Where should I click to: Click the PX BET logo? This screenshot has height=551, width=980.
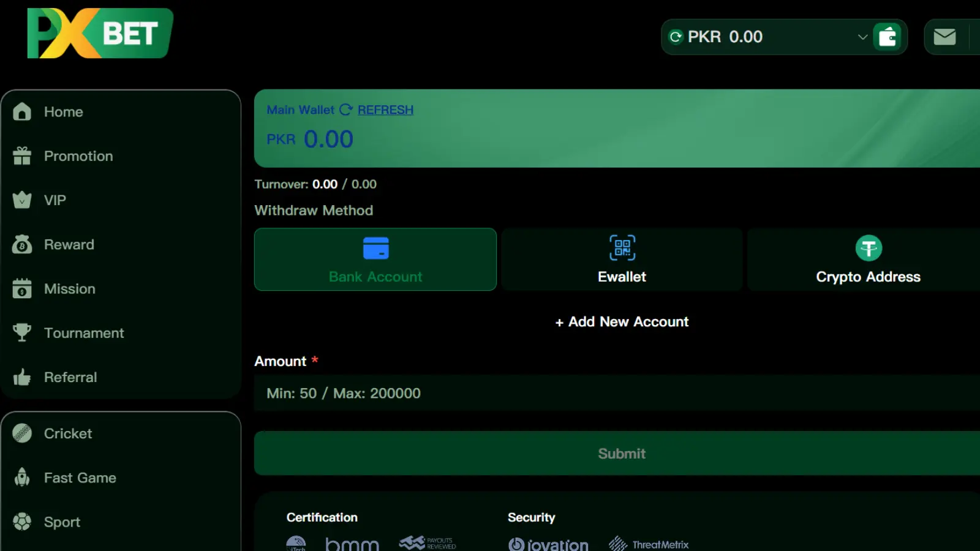coord(100,33)
